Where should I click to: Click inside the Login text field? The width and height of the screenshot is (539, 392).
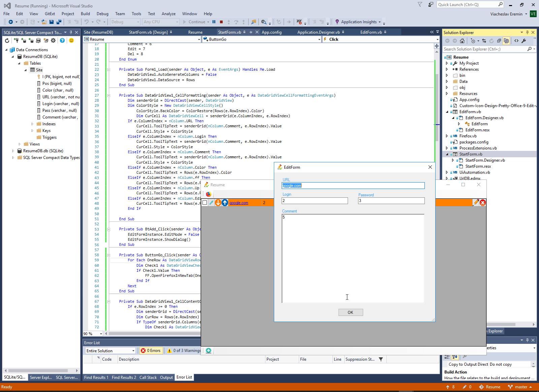tap(314, 201)
